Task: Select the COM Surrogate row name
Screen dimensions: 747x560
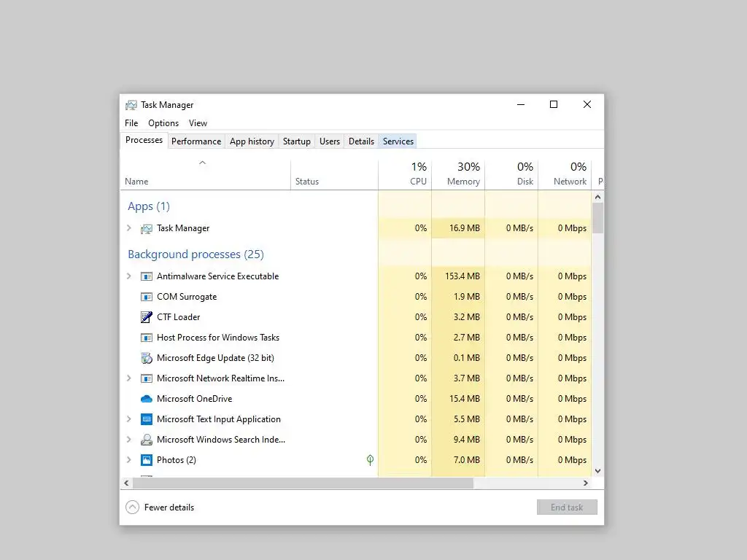Action: 187,297
